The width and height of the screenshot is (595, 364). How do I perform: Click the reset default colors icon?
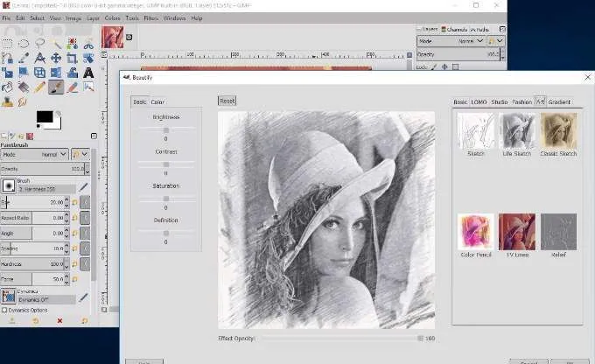(x=38, y=126)
